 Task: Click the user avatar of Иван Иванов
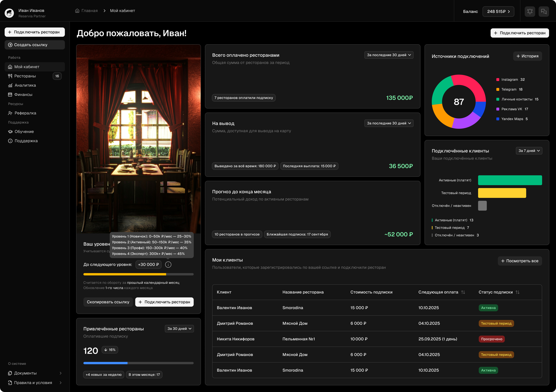[x=9, y=13]
